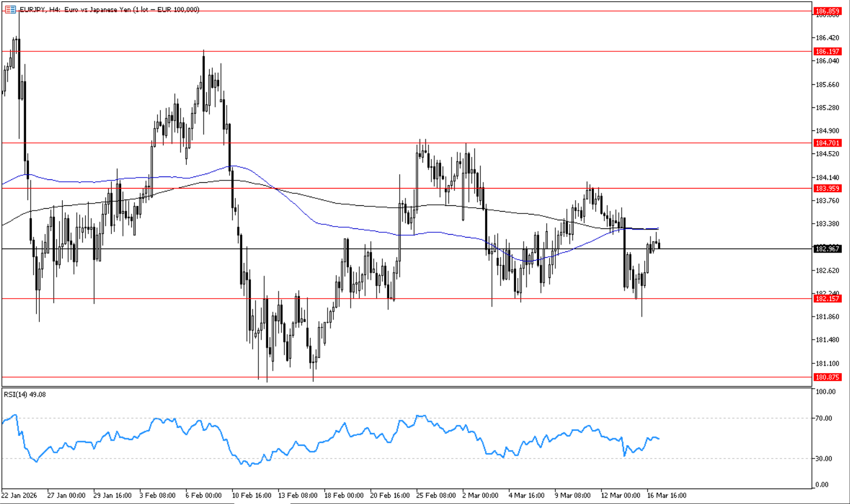This screenshot has width=850, height=504.
Task: Click the RSI 70.00 level marker
Action: point(825,418)
